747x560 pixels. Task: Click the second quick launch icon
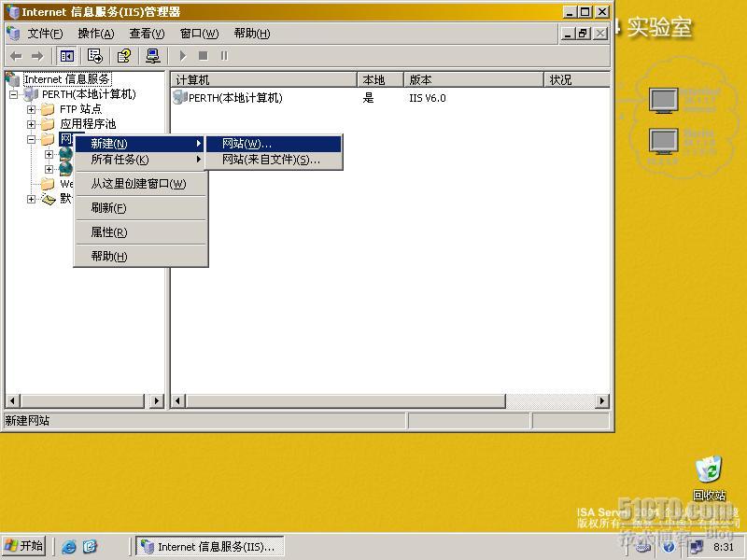point(90,546)
